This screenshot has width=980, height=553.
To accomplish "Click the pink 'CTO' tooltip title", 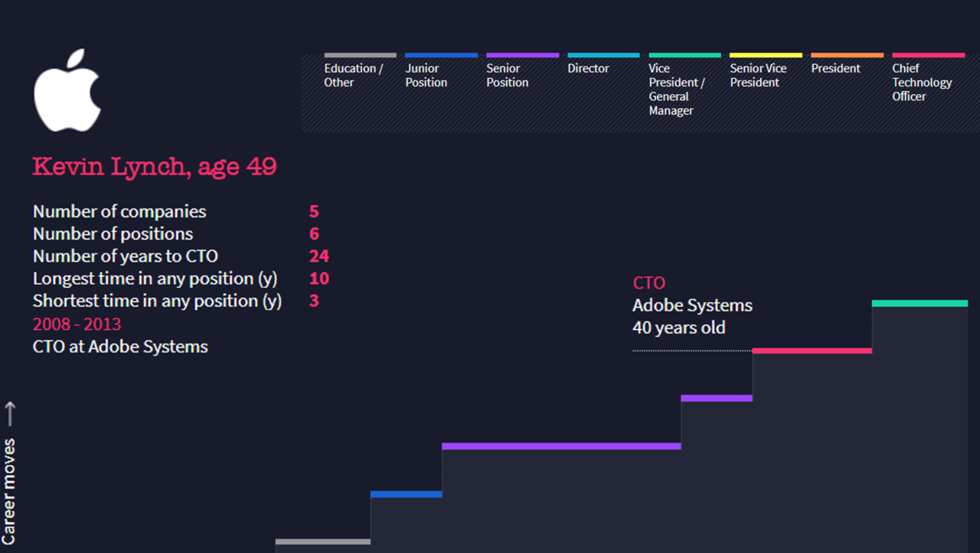I will click(x=649, y=283).
